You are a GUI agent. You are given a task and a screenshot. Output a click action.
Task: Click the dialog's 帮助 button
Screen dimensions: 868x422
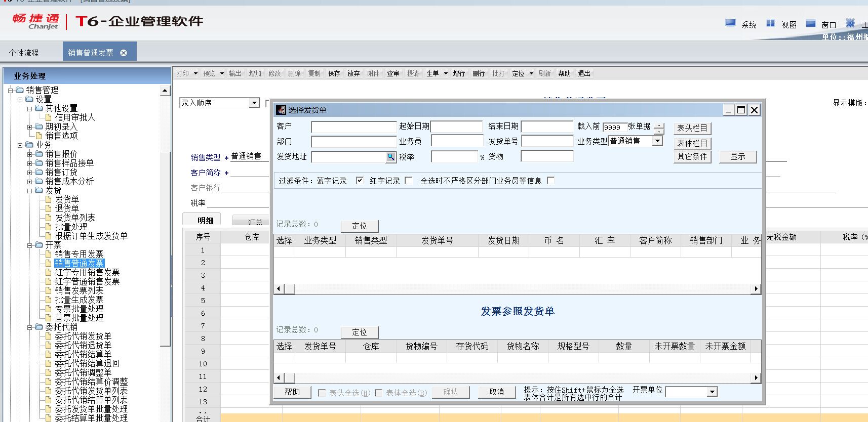point(292,392)
